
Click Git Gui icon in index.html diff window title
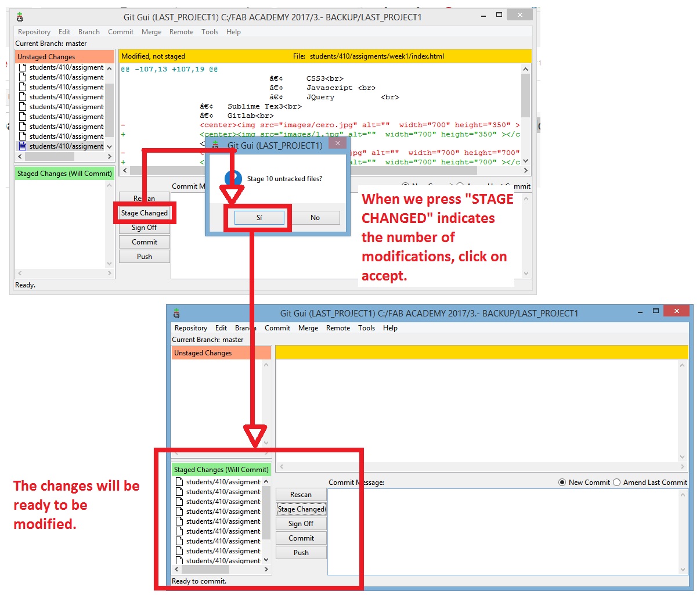point(20,17)
